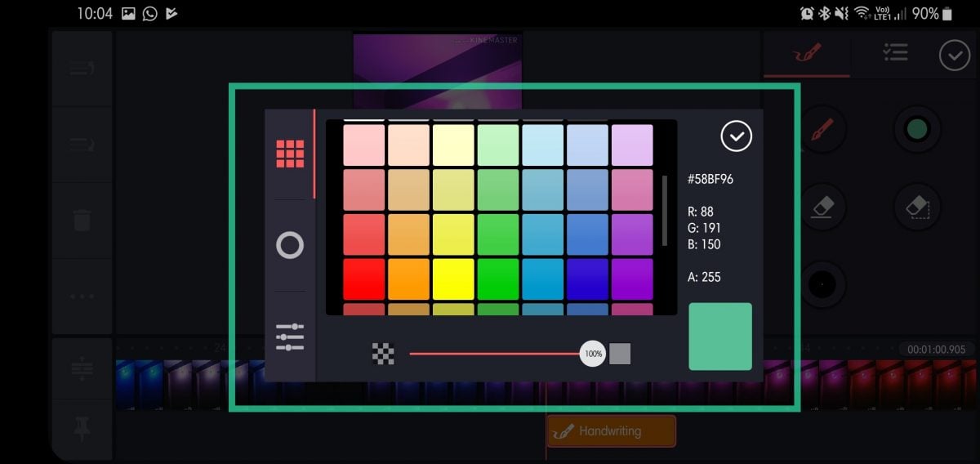Screen dimensions: 980x464
Task: Tap the WhatsApp notification icon in status bar
Action: [x=149, y=13]
